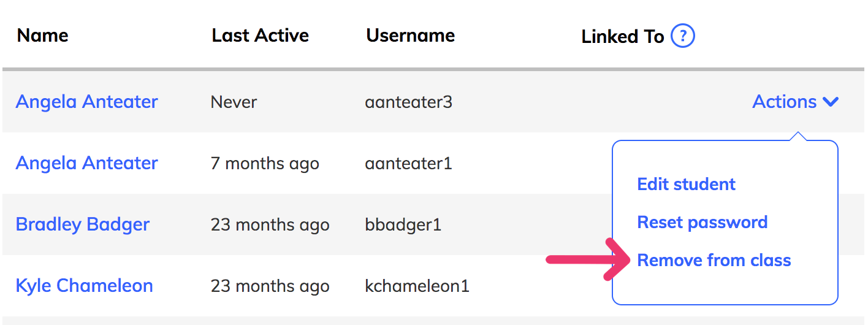Open the Actions dropdown for Angela Anteater
This screenshot has height=325, width=868.
pos(795,101)
